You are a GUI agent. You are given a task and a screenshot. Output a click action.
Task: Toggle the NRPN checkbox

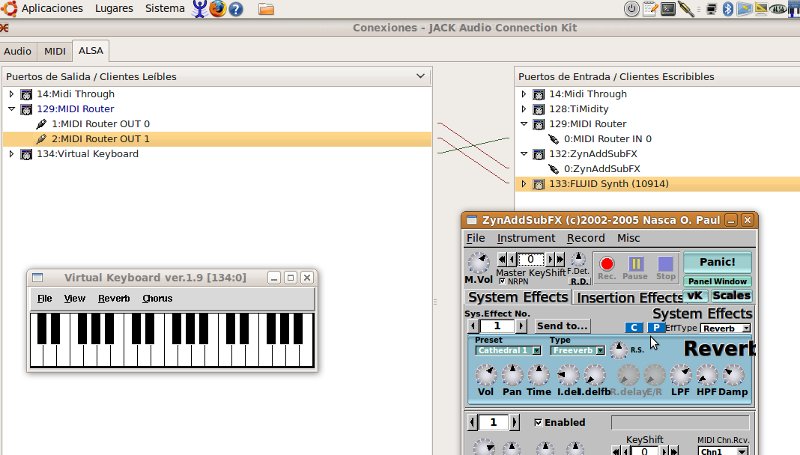(x=502, y=281)
